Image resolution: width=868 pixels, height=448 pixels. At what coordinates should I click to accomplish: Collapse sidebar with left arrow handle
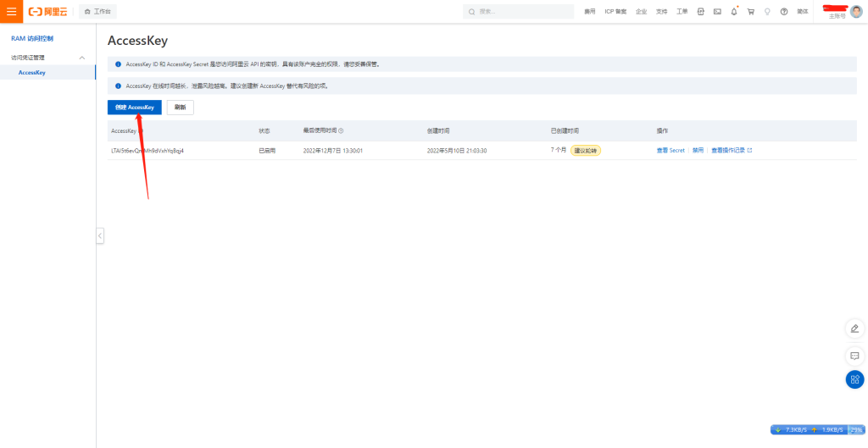(x=100, y=235)
